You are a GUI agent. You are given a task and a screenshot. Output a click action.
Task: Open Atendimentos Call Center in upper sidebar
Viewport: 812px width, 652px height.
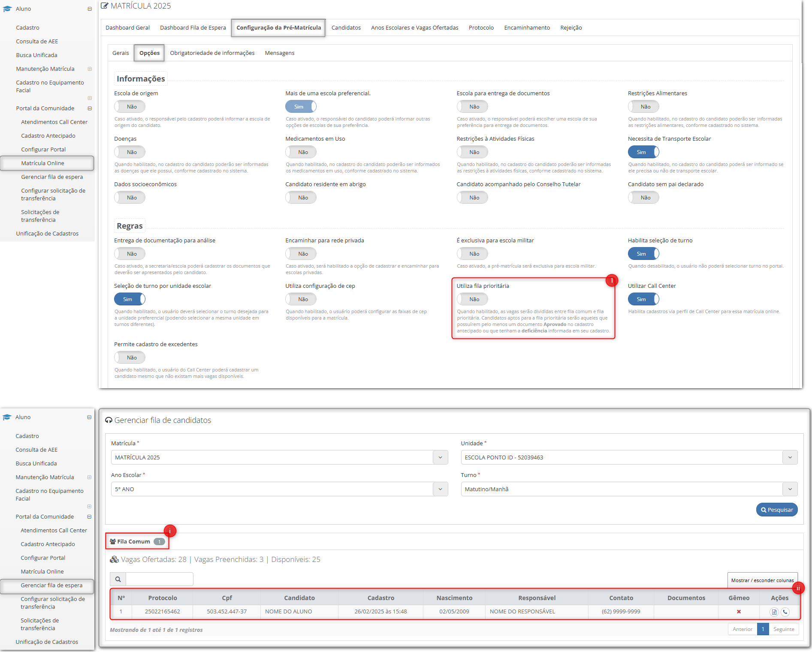click(54, 122)
